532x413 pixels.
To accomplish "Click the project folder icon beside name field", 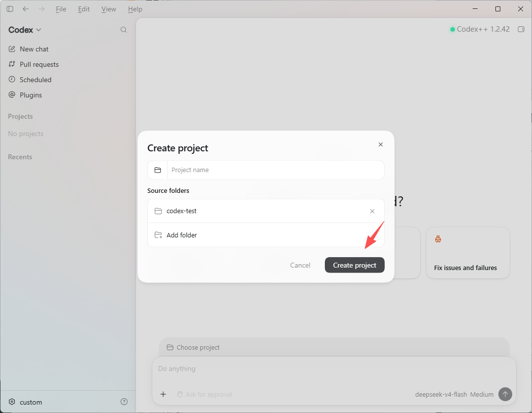I will click(x=158, y=170).
